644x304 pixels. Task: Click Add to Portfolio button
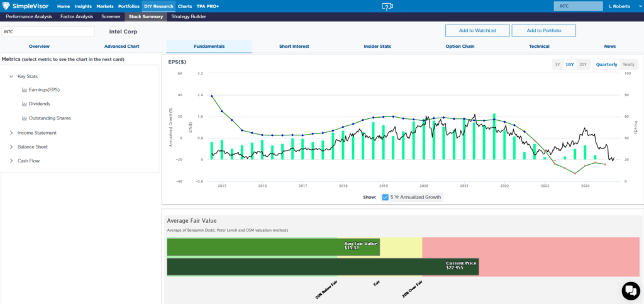(x=543, y=31)
